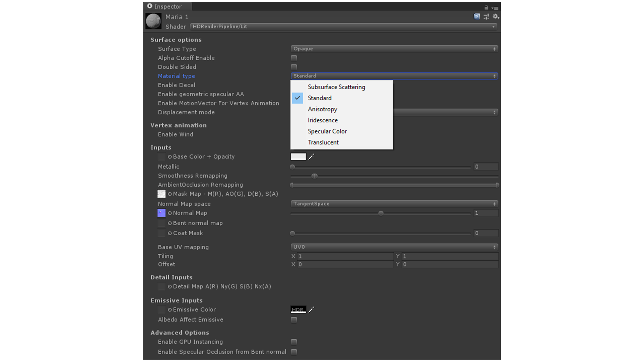Open the Surface Type Opaque dropdown

coord(394,49)
